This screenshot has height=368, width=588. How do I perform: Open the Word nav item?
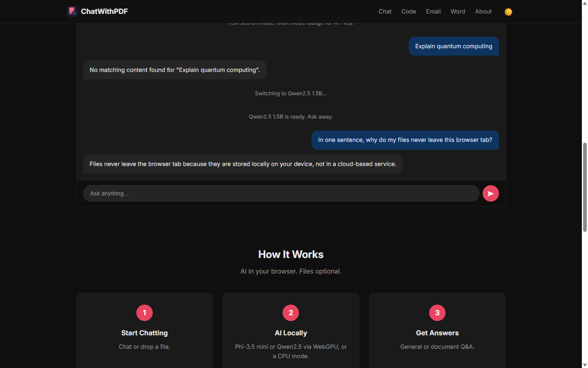coord(458,11)
